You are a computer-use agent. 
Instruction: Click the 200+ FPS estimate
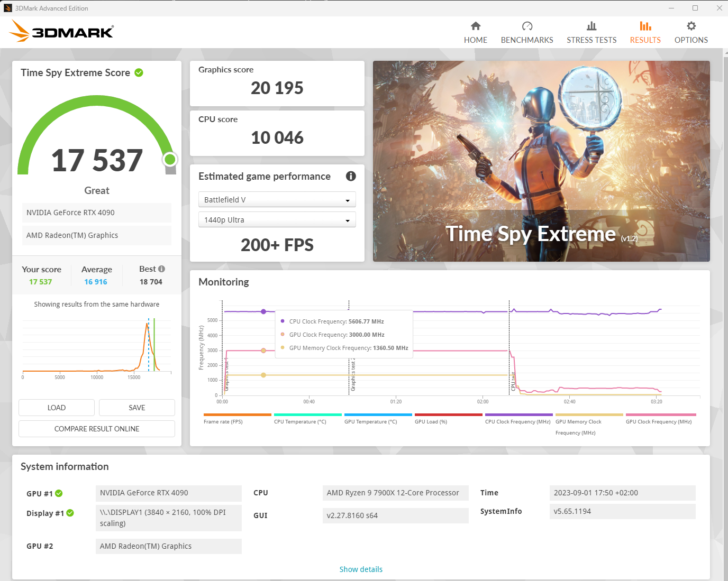click(x=277, y=245)
